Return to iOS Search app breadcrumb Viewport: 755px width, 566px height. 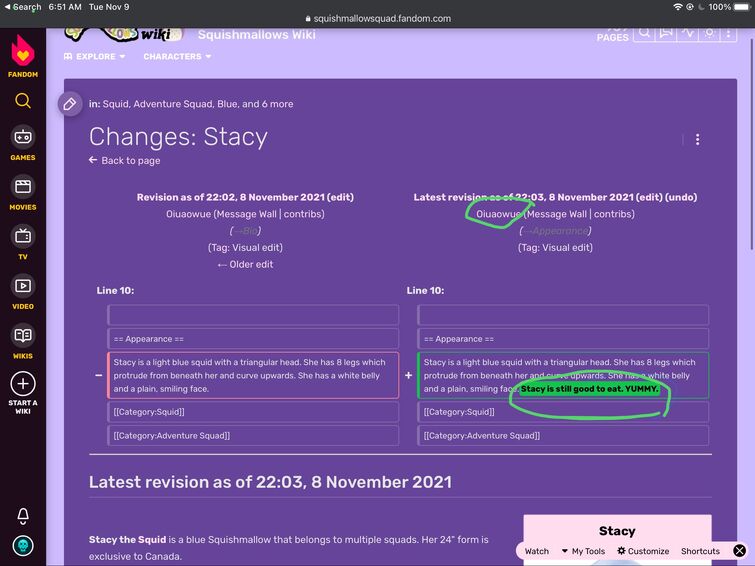tap(22, 7)
